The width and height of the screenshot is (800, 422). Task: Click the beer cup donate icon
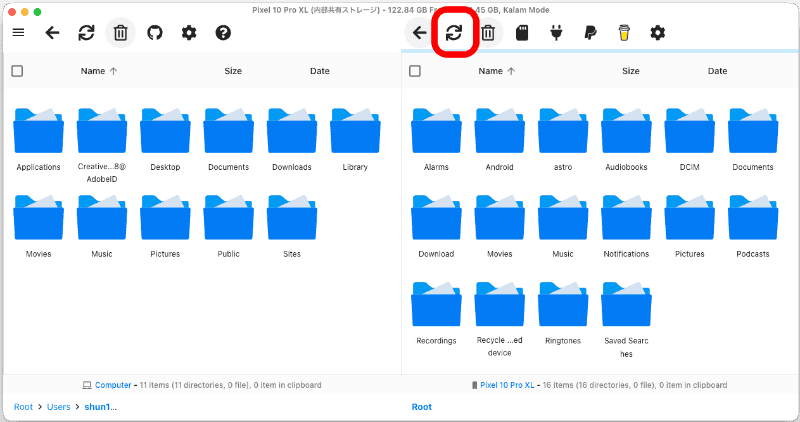pyautogui.click(x=624, y=33)
